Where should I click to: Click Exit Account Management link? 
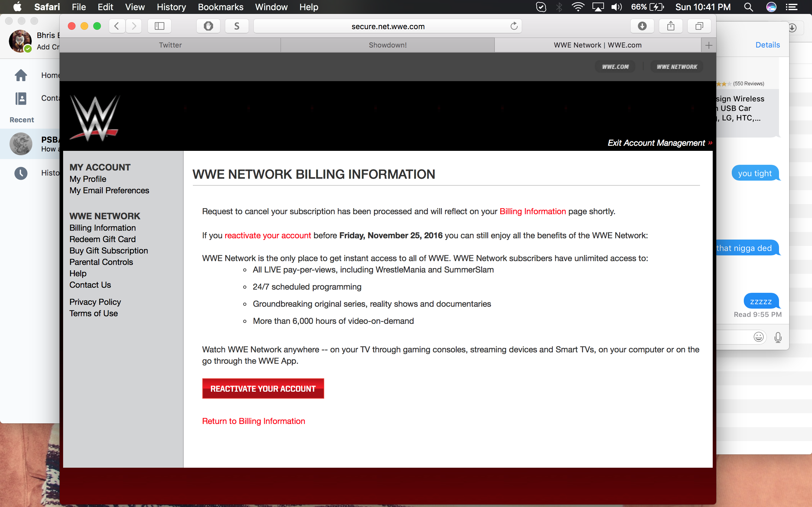pyautogui.click(x=656, y=143)
